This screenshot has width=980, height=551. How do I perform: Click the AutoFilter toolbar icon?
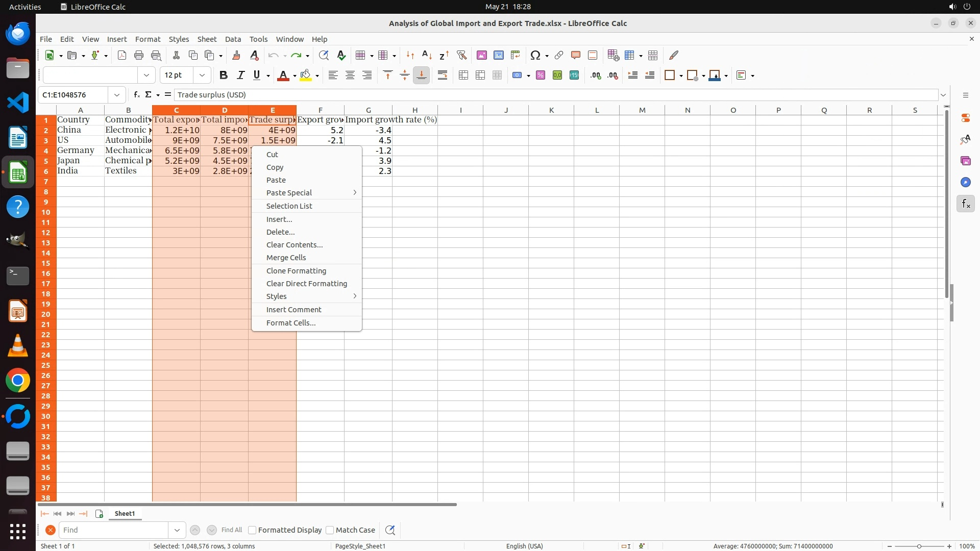[461, 55]
